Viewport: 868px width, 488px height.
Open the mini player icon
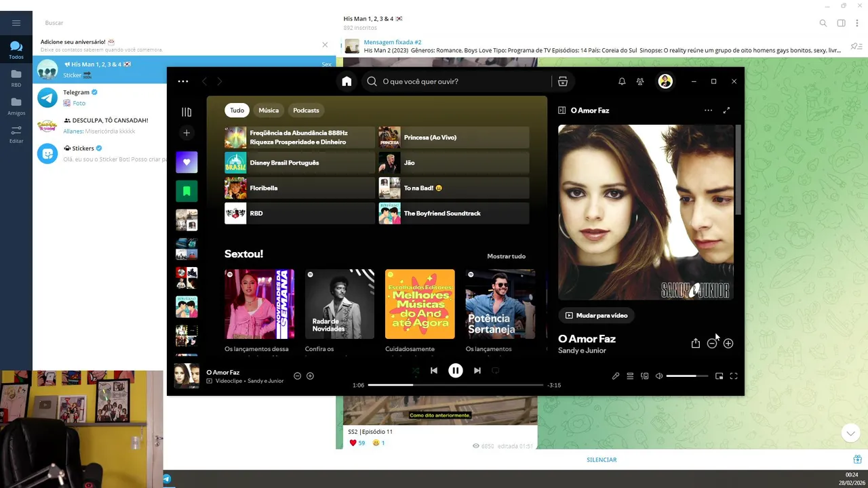click(x=719, y=376)
